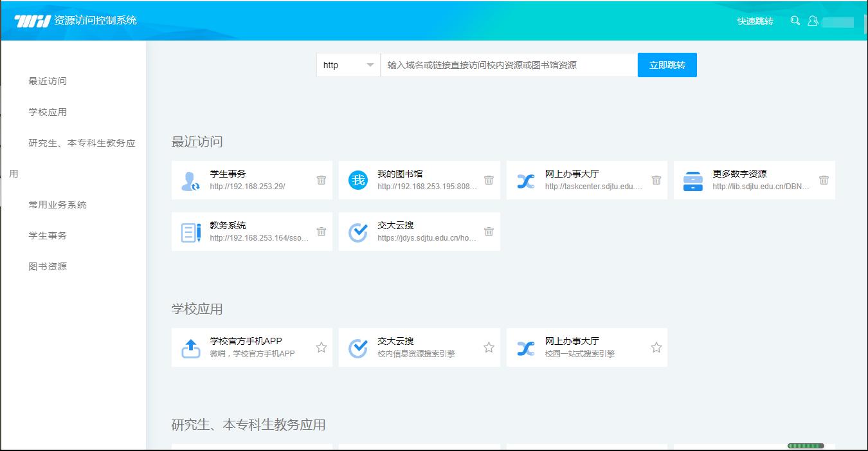Click the 研究生、本专科生教务应用 section heading

click(249, 425)
